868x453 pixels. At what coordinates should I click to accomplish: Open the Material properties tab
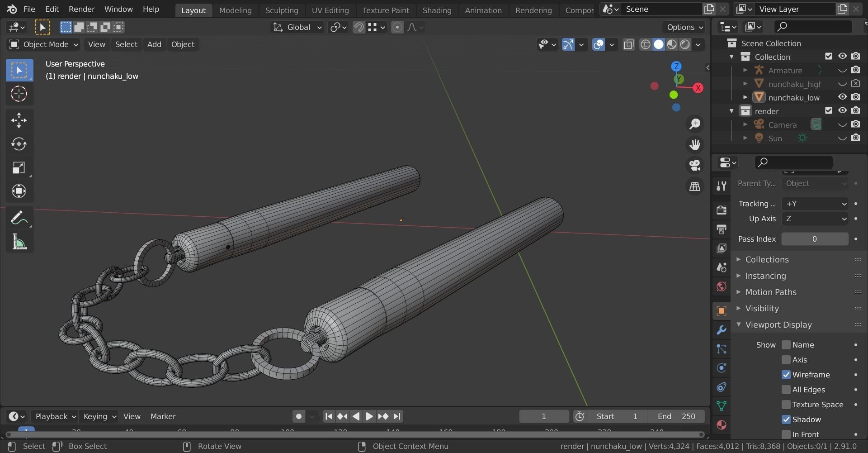[722, 425]
